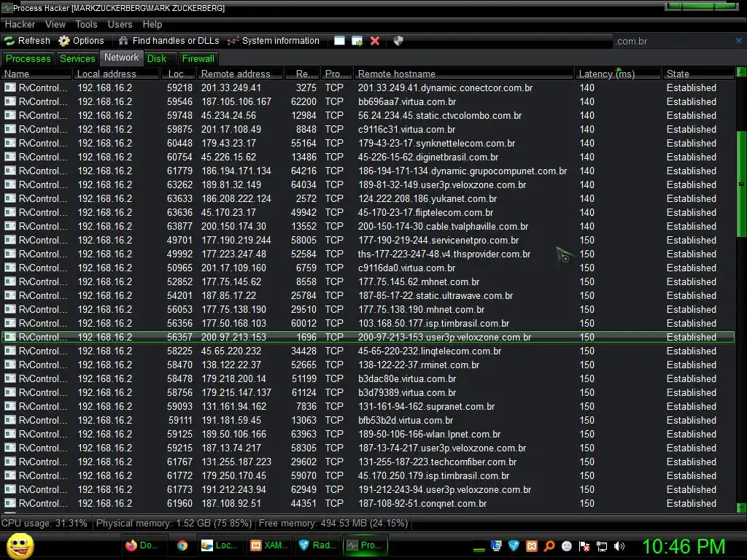
Task: Click the volume speaker tray icon
Action: pos(619,545)
